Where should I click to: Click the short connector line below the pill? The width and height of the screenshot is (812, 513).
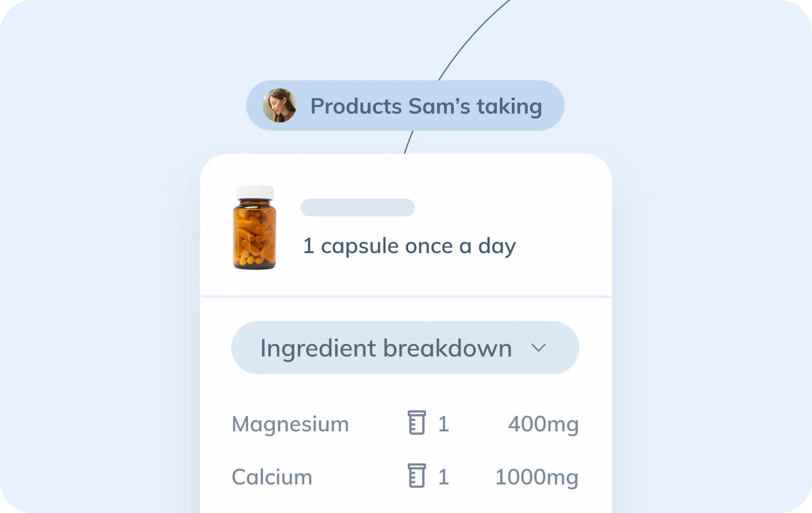point(408,142)
